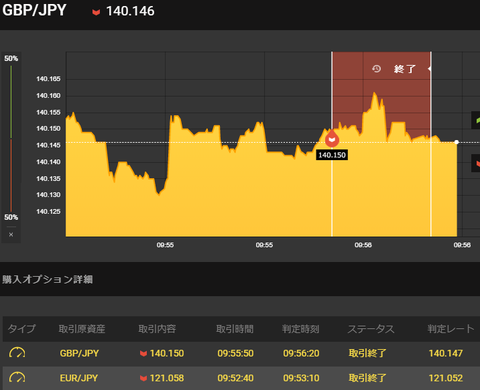Screen dimensions: 480x390
Task: Click the 判定時刻 column header
Action: (301, 329)
